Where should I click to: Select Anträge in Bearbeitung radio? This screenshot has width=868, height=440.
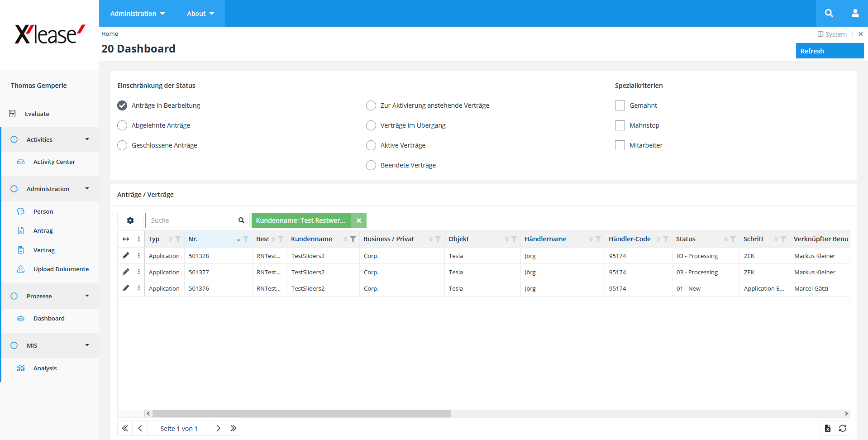[x=122, y=105]
